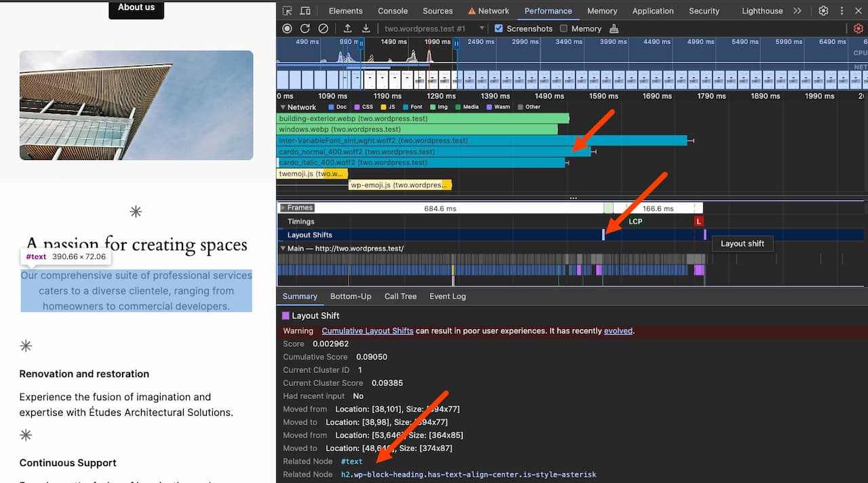The width and height of the screenshot is (868, 483).
Task: Select the twemoji.js network request
Action: (313, 174)
